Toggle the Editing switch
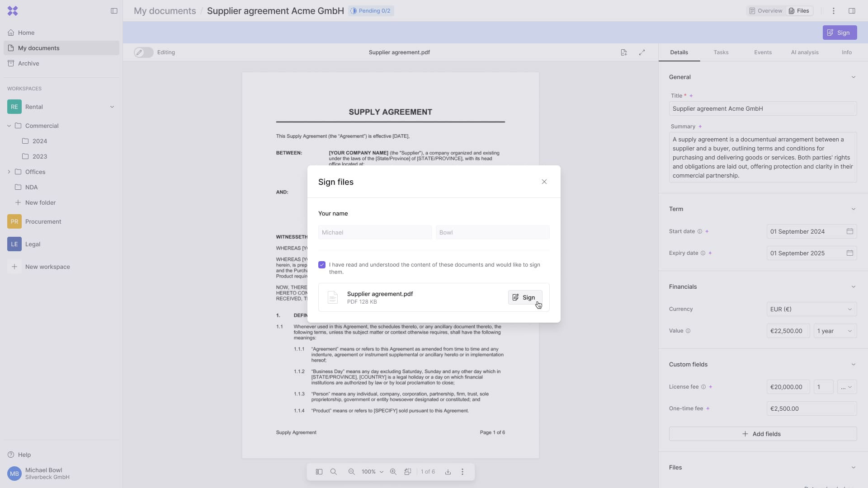868x488 pixels. click(x=144, y=52)
